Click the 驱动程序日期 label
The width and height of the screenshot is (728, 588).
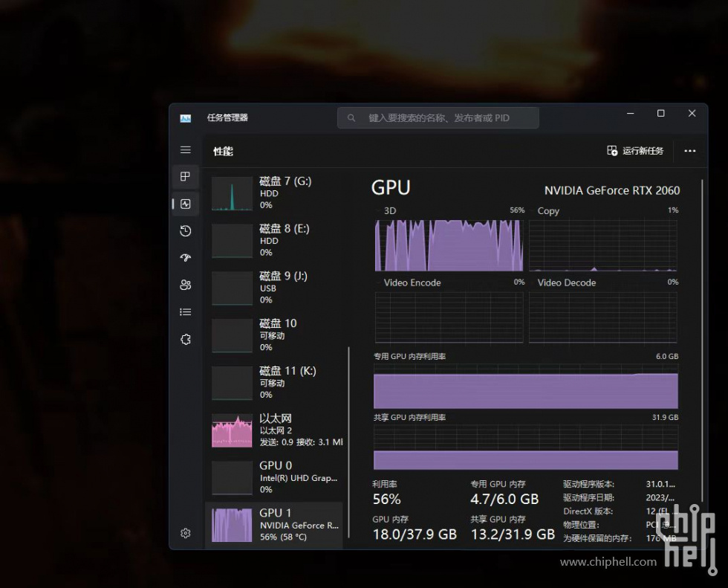point(588,497)
